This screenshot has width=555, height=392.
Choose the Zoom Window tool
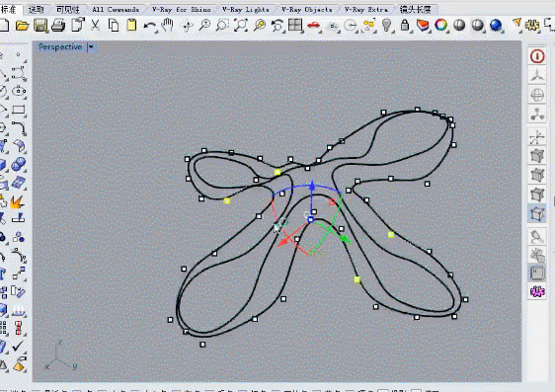point(222,25)
